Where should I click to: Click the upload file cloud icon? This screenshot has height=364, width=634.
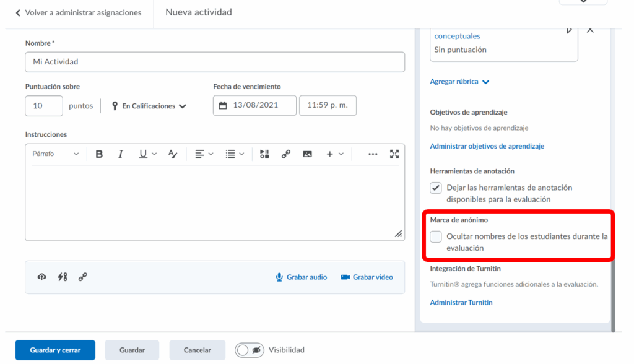(x=41, y=277)
